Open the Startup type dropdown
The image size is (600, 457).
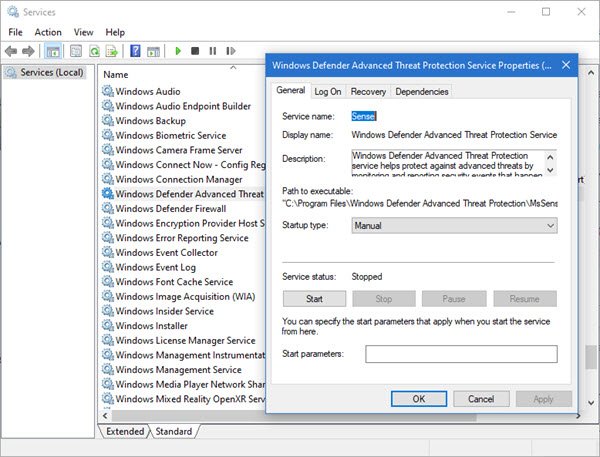tap(453, 226)
